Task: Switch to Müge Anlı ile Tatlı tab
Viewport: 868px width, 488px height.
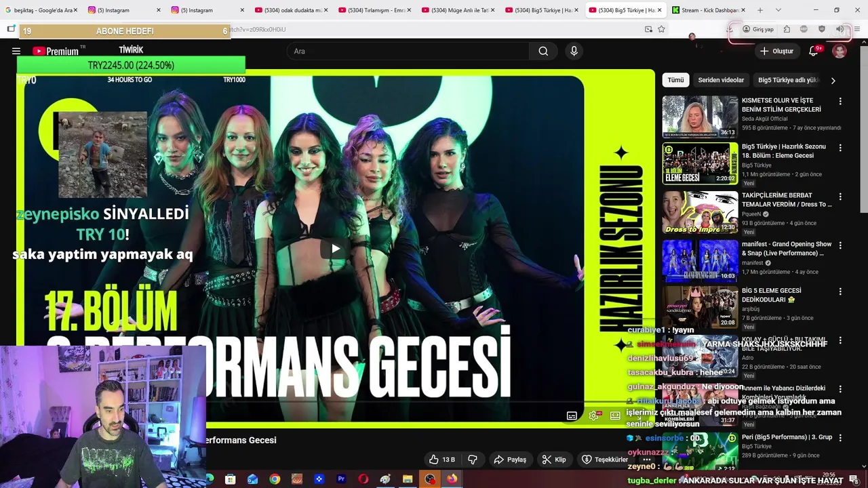Action: pyautogui.click(x=458, y=10)
